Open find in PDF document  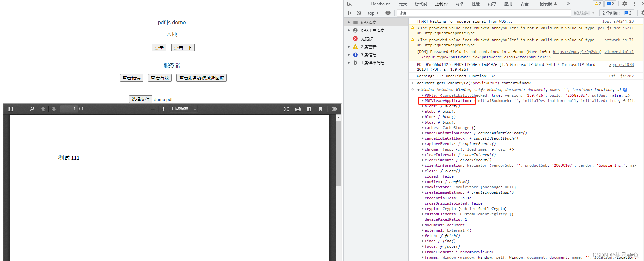pyautogui.click(x=32, y=109)
